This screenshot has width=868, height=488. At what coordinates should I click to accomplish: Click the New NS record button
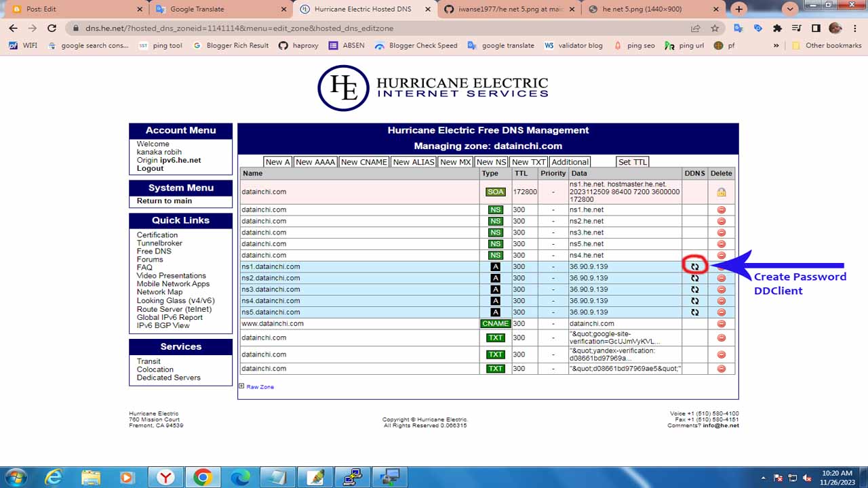(491, 162)
